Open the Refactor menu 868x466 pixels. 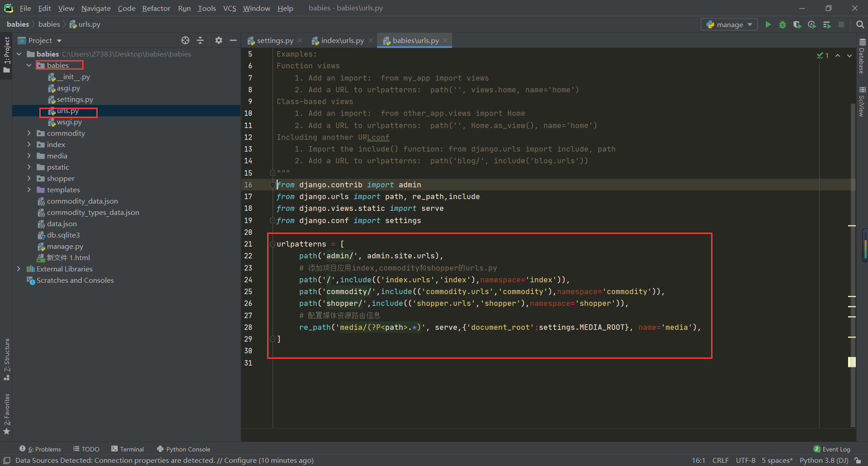pos(156,8)
